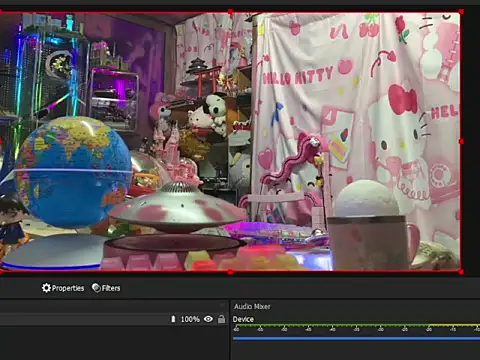480x360 pixels.
Task: Hide the source using eye icon
Action: [x=208, y=319]
